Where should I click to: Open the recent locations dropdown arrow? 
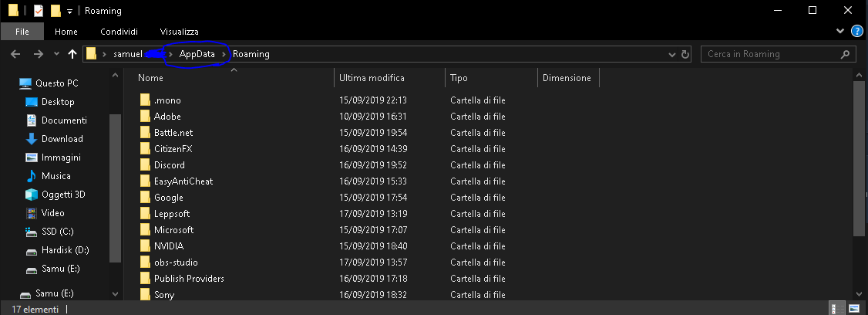[56, 54]
